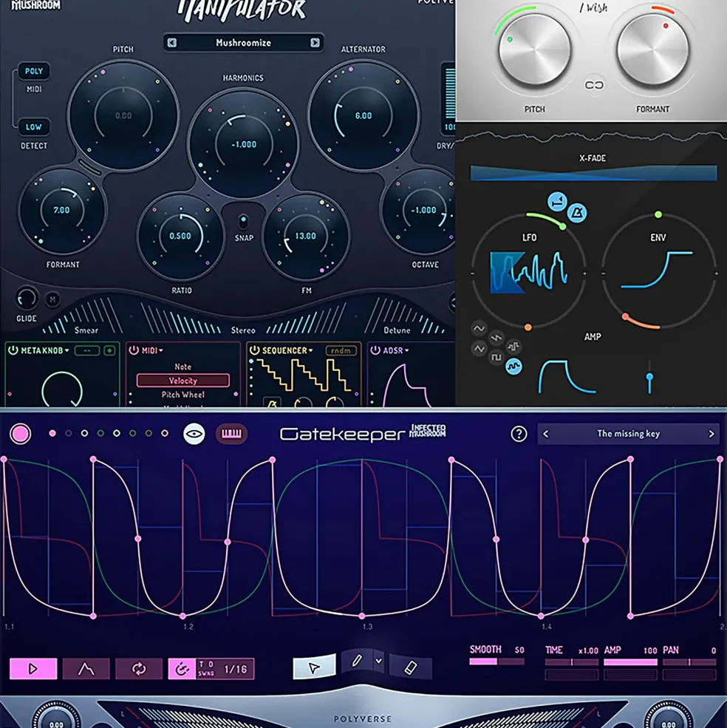Click the magnet snap icon in Gatekeeper
The image size is (727, 728).
[182, 669]
